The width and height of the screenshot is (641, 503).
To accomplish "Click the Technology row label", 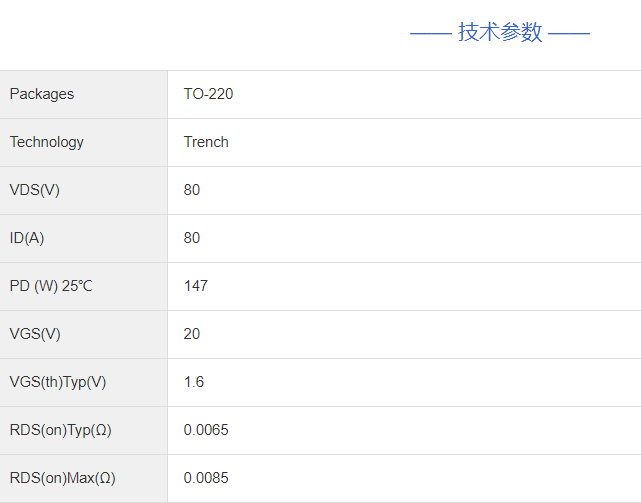I will pyautogui.click(x=47, y=142).
